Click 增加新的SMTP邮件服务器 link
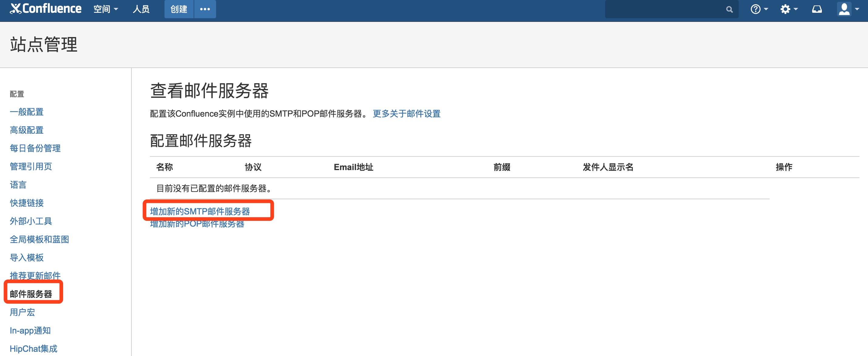The image size is (868, 356). (200, 211)
